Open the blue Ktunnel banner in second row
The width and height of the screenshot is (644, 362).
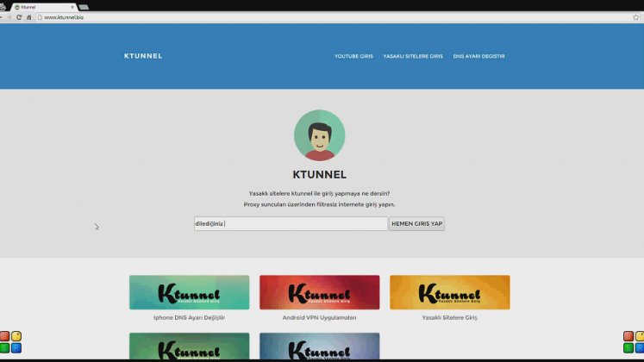point(320,346)
